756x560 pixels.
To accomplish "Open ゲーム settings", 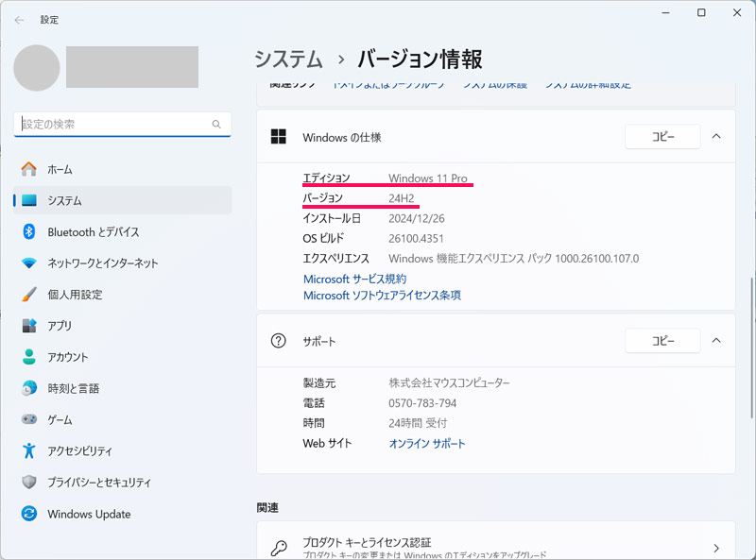I will (123, 419).
